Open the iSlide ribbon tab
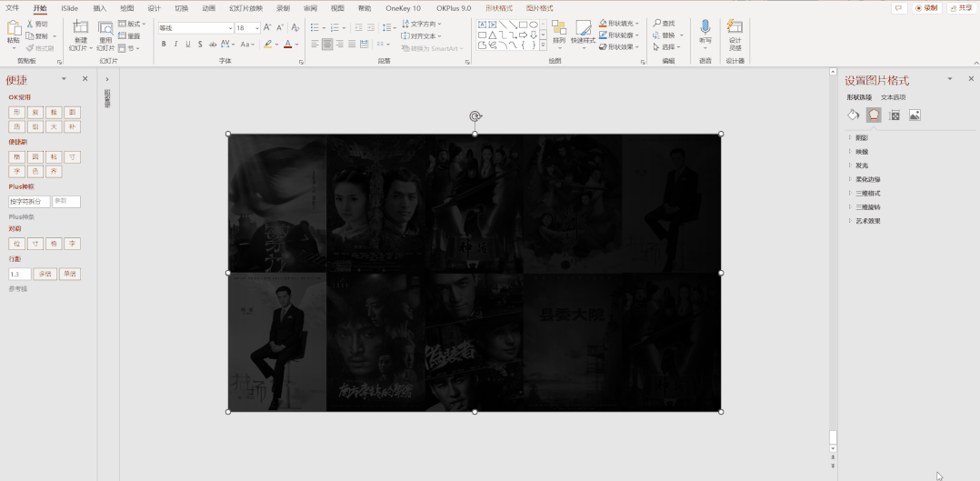 tap(70, 8)
